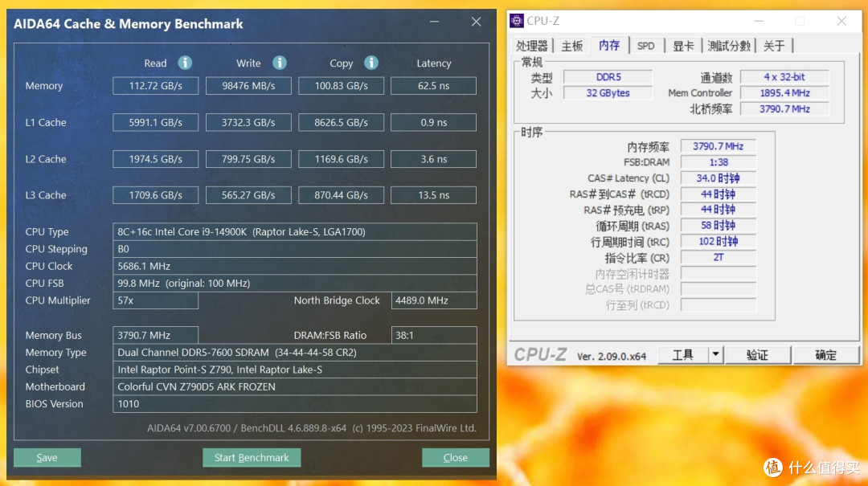Viewport: 868px width, 486px height.
Task: Click the CPU-Z application icon in title bar
Action: 517,21
